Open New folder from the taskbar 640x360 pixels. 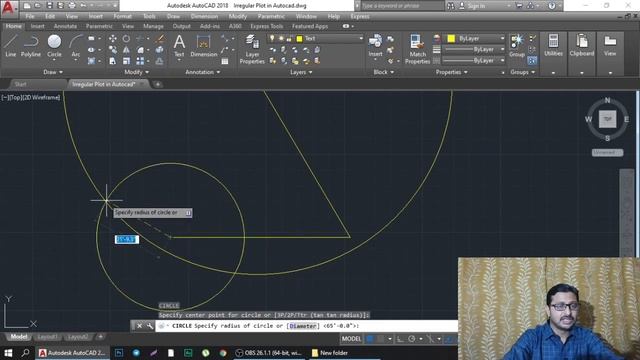point(329,353)
